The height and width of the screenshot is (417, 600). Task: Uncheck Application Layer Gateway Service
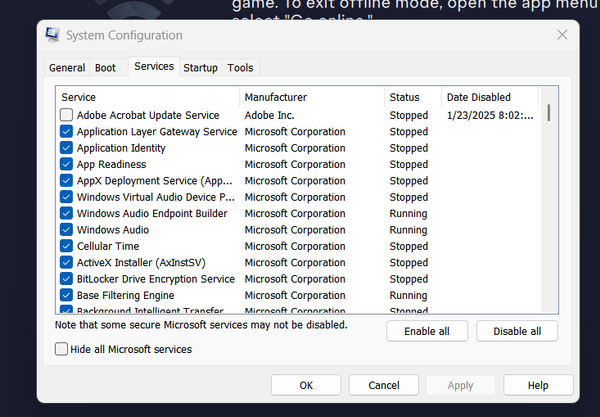(66, 131)
